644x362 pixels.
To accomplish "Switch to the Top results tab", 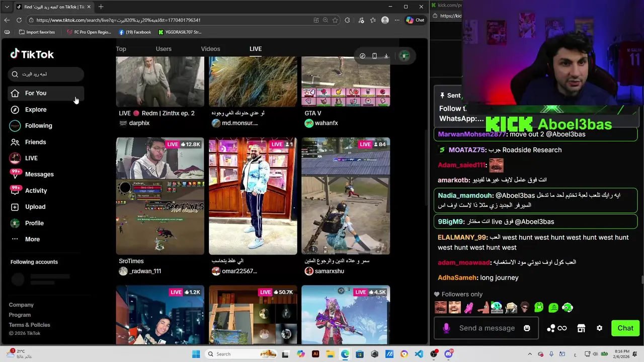I will click(x=121, y=49).
